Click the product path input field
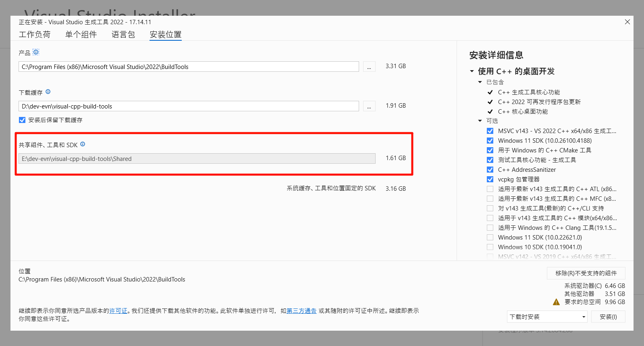The height and width of the screenshot is (346, 644). [189, 67]
